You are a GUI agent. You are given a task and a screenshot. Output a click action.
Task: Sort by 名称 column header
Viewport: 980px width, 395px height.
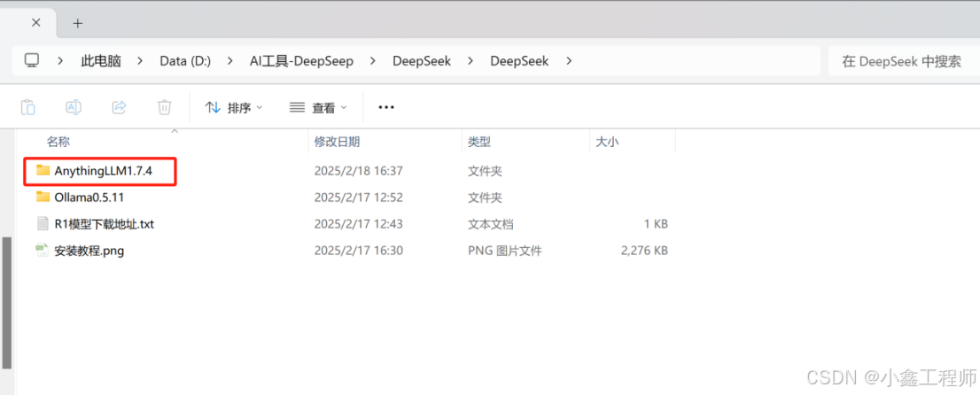pyautogui.click(x=58, y=142)
